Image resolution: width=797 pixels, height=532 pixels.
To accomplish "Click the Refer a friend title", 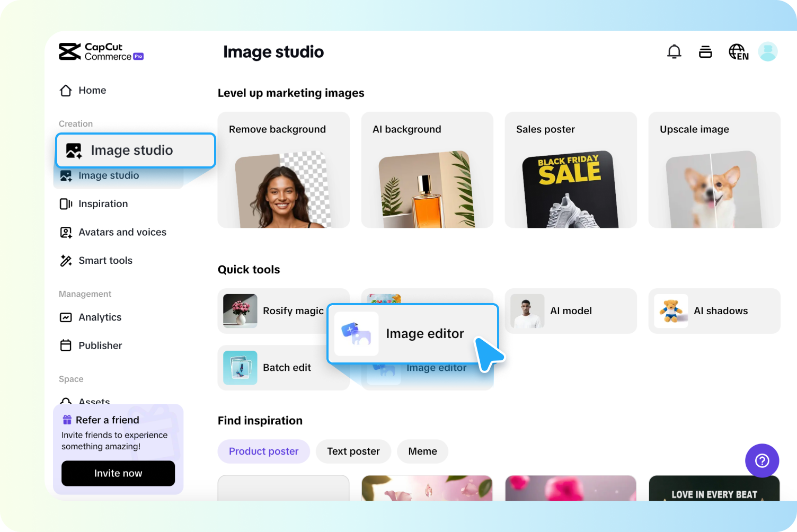I will tap(108, 420).
